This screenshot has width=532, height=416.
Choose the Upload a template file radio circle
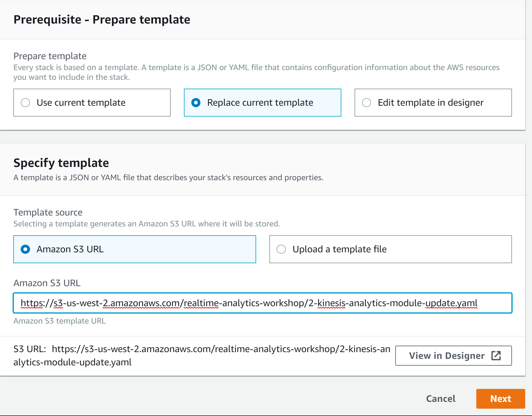[x=281, y=249]
